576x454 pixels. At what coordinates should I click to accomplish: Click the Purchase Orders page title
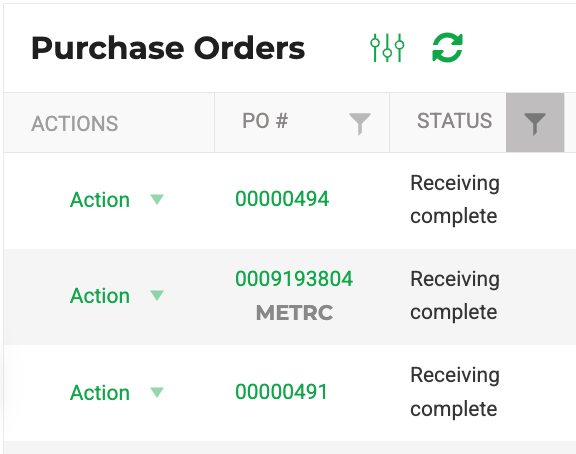[x=168, y=48]
